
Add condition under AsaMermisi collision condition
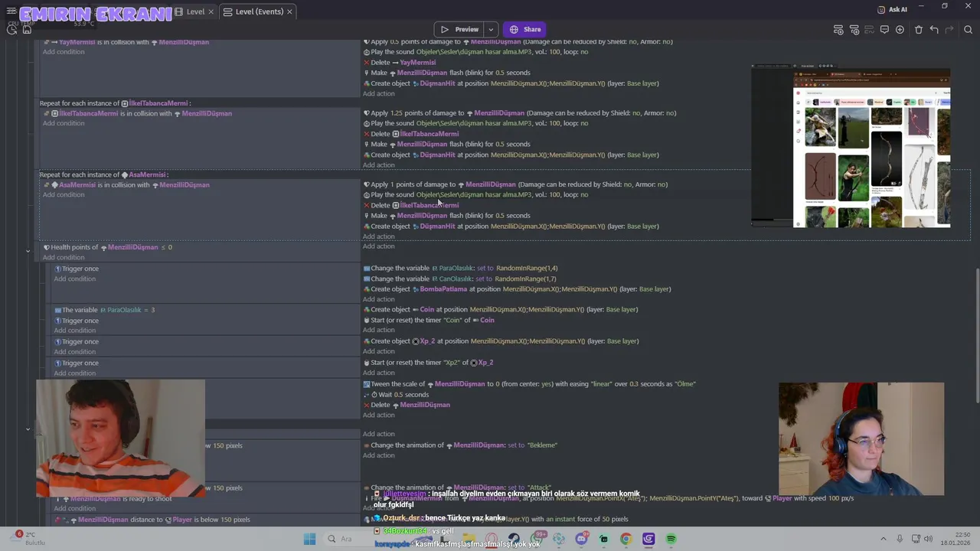(64, 194)
